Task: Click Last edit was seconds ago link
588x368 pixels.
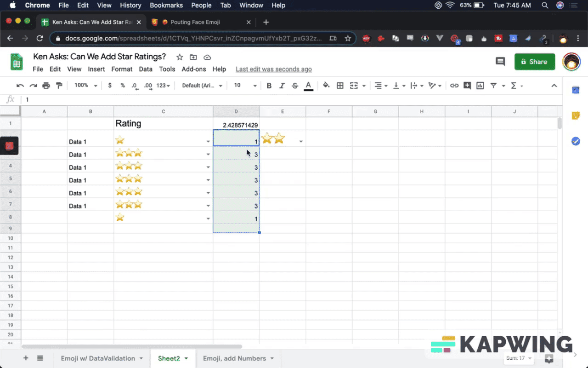Action: pyautogui.click(x=274, y=69)
